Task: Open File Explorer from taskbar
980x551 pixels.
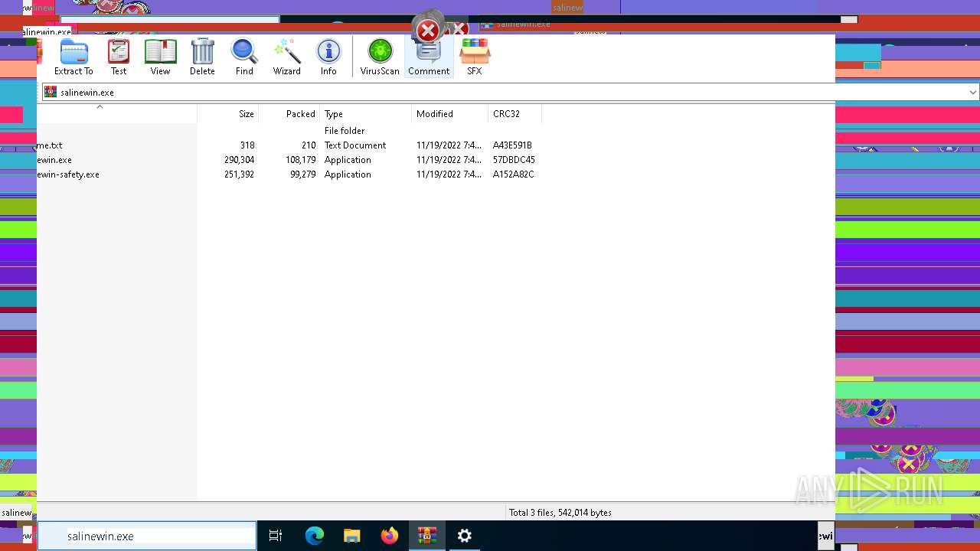Action: tap(352, 536)
